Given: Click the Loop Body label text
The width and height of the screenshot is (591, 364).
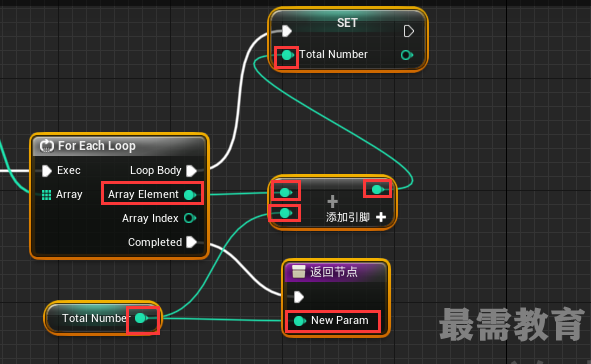Looking at the screenshot, I should [x=156, y=170].
